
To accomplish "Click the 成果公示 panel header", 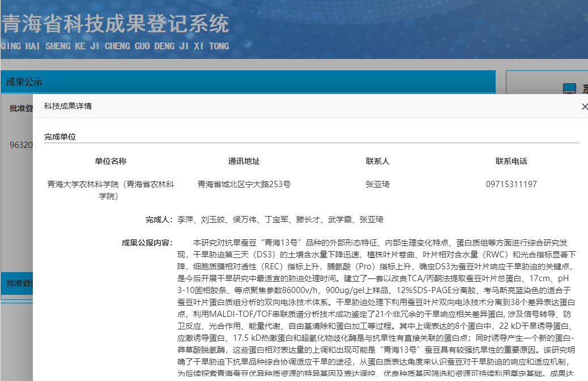I will 24,82.
